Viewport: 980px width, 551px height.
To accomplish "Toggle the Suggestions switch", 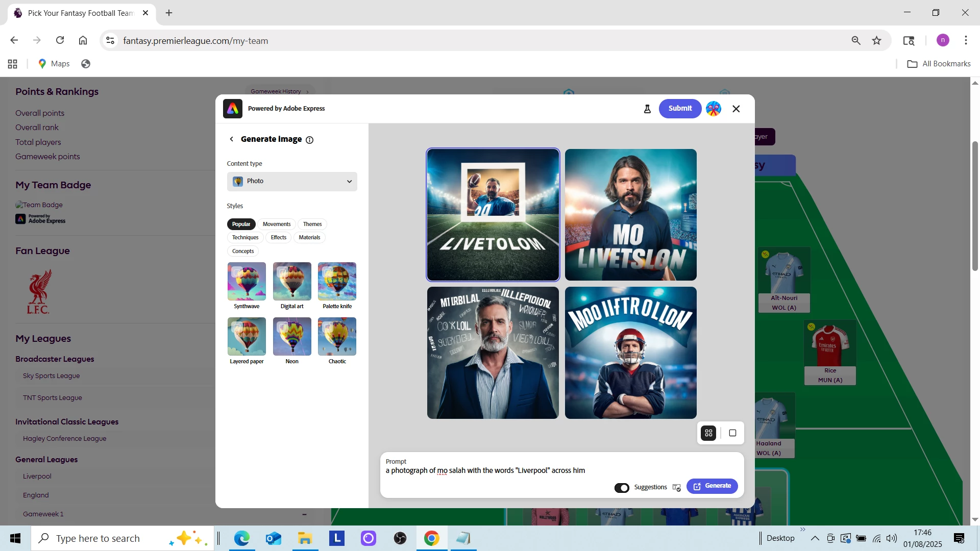I will (622, 488).
